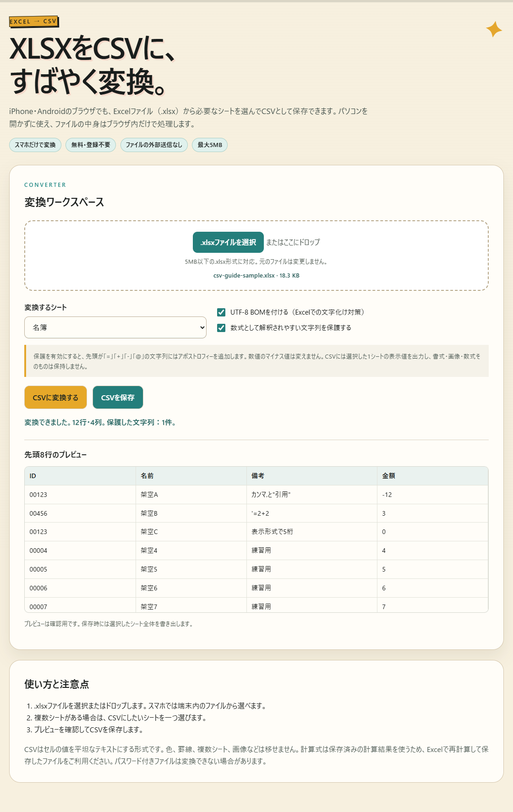The height and width of the screenshot is (812, 513).
Task: Click the 表示形式で5桁 cell
Action: click(x=312, y=532)
